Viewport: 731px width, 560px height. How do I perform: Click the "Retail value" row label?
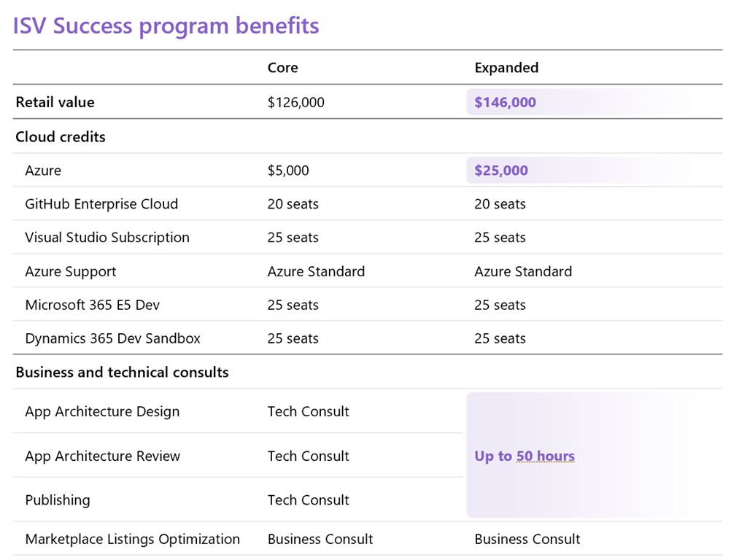(x=55, y=102)
